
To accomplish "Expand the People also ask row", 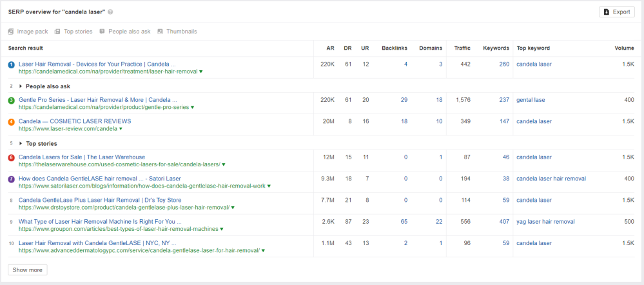I will click(21, 86).
